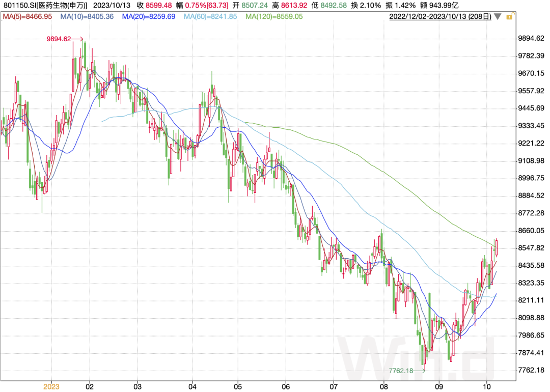This screenshot has height=392, width=550.
Task: Click the 9445.69 price axis label
Action: pyautogui.click(x=531, y=108)
